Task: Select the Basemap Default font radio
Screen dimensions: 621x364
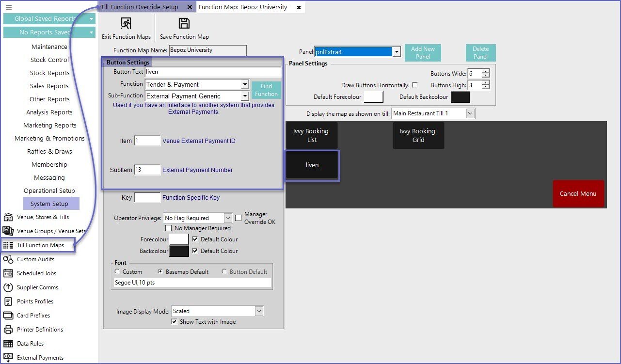Action: point(161,272)
